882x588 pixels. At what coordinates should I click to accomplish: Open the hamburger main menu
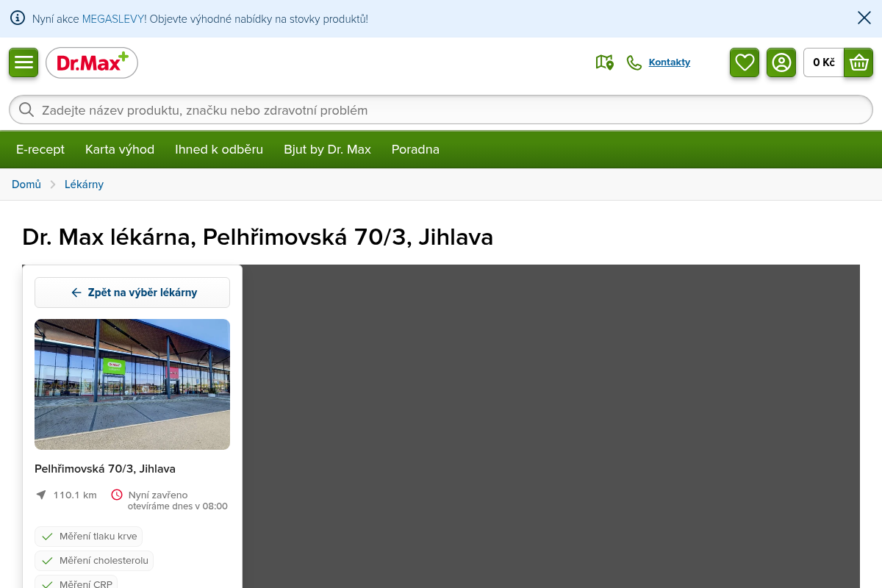tap(24, 62)
